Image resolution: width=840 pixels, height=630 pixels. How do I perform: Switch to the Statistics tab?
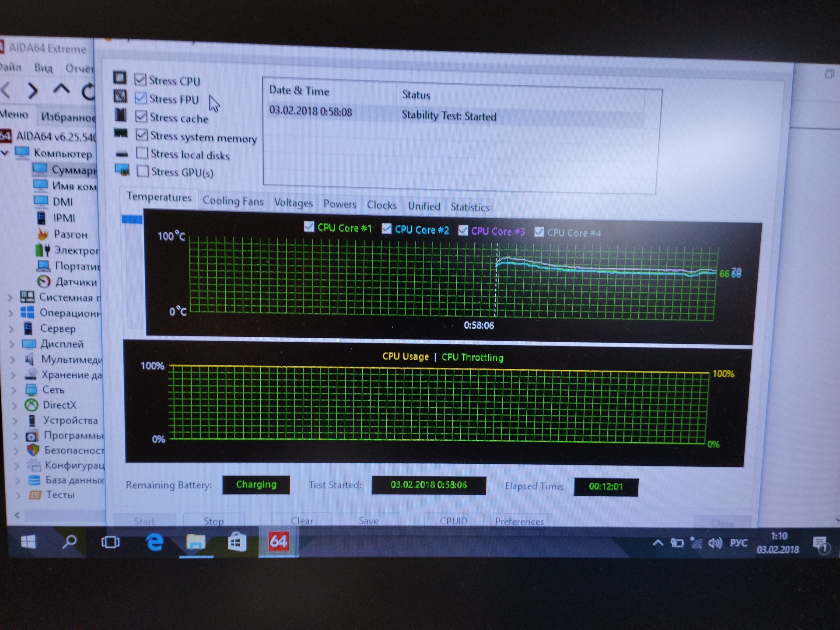point(470,207)
